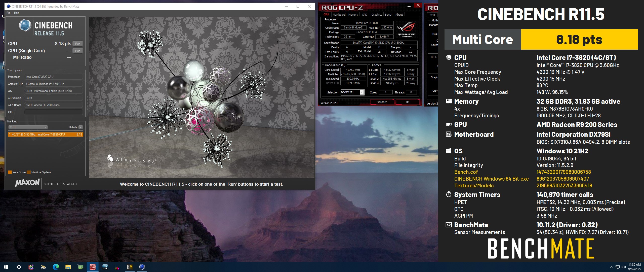
Task: Switch to About tab in CPU-Z
Action: (x=399, y=15)
